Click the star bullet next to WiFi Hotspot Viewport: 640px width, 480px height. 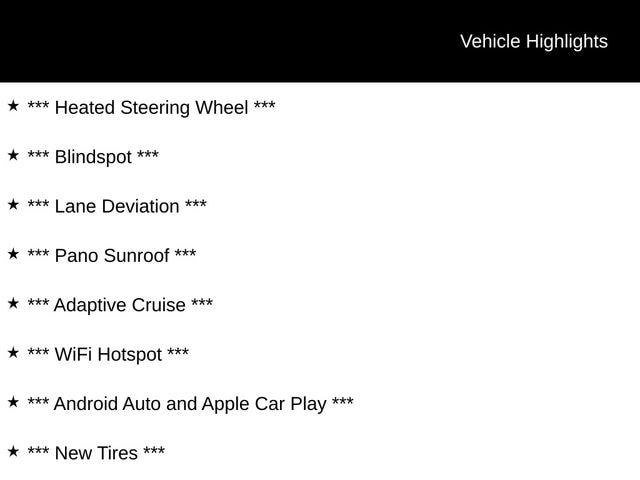[x=13, y=352]
